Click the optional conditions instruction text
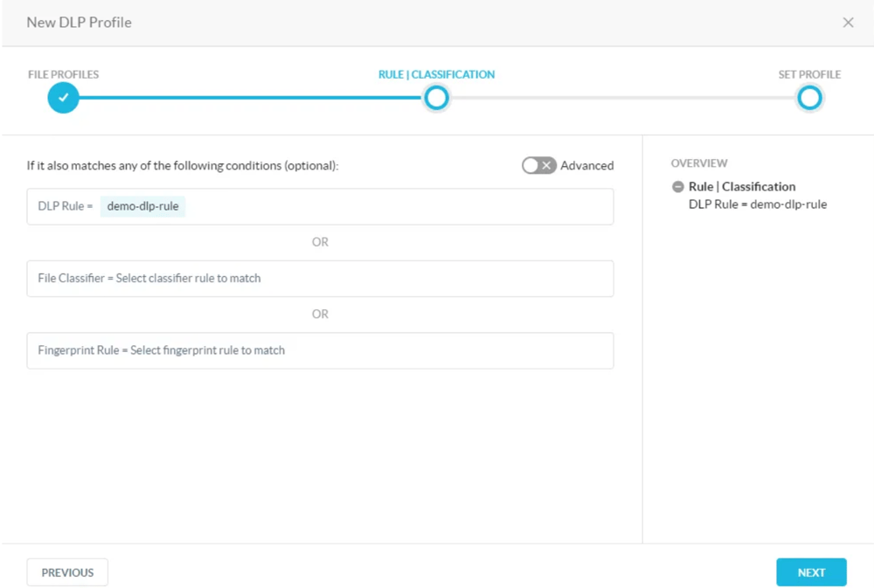The height and width of the screenshot is (588, 874). pyautogui.click(x=183, y=165)
